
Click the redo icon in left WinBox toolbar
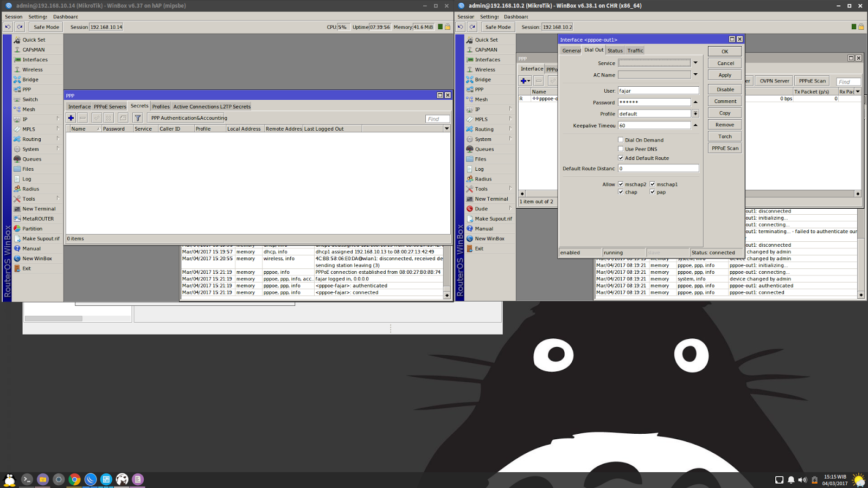[20, 27]
